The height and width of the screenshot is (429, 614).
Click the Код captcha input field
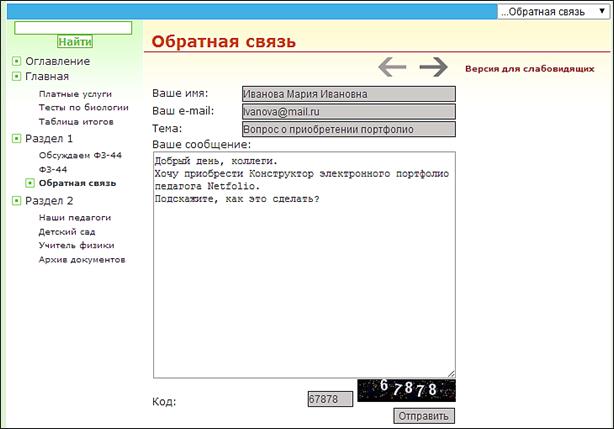pyautogui.click(x=330, y=399)
